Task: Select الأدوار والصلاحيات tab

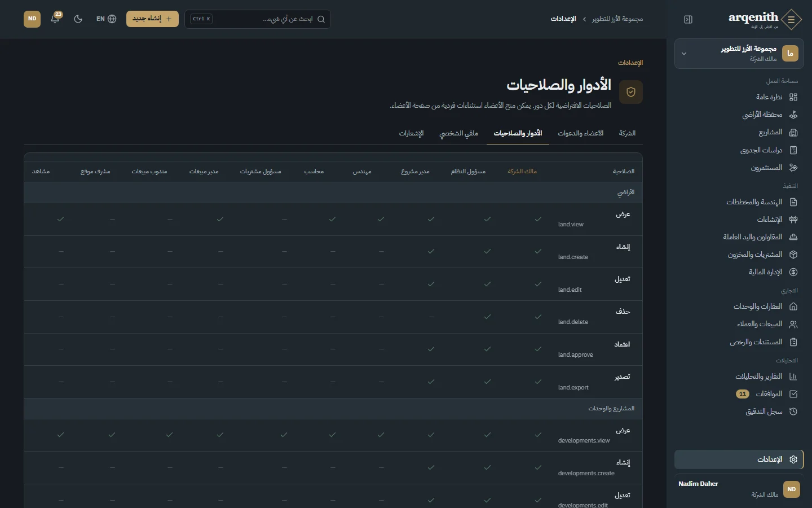Action: coord(518,134)
